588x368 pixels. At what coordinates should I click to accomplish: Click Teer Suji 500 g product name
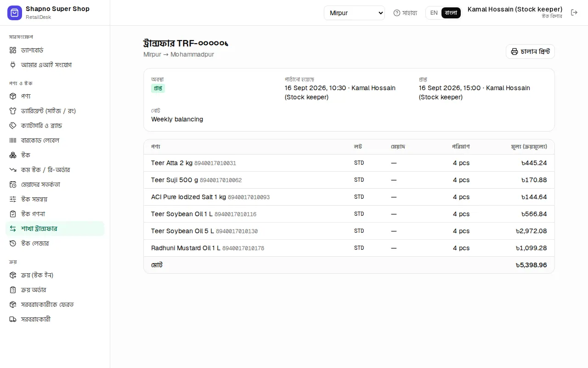(x=175, y=180)
